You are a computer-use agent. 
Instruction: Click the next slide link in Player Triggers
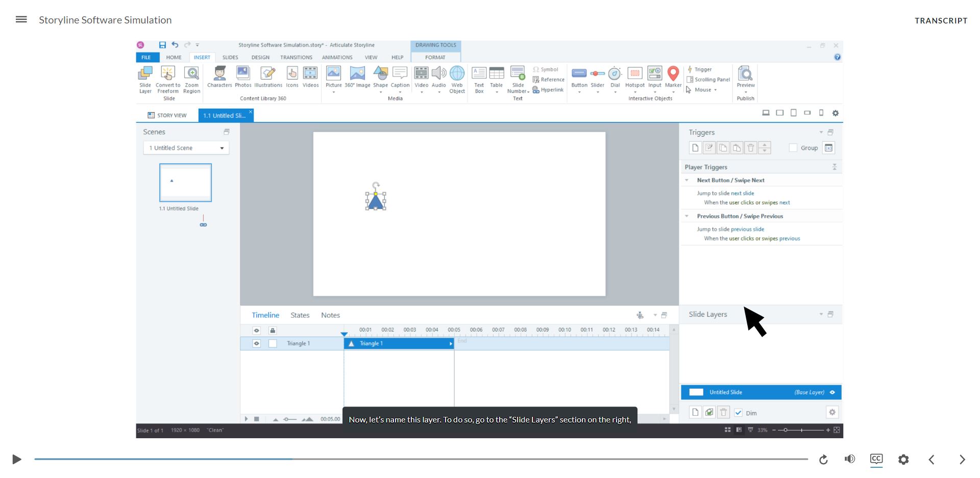[741, 193]
